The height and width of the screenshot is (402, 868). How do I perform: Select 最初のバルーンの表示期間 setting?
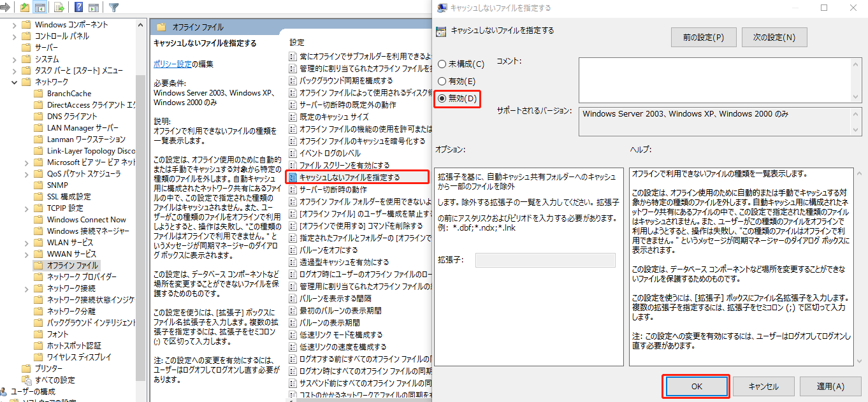tap(340, 311)
